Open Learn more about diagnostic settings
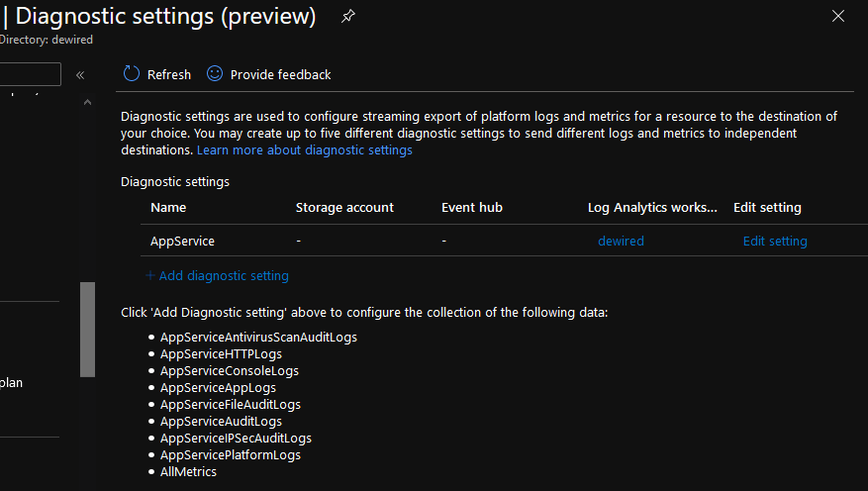868x491 pixels. coord(304,150)
